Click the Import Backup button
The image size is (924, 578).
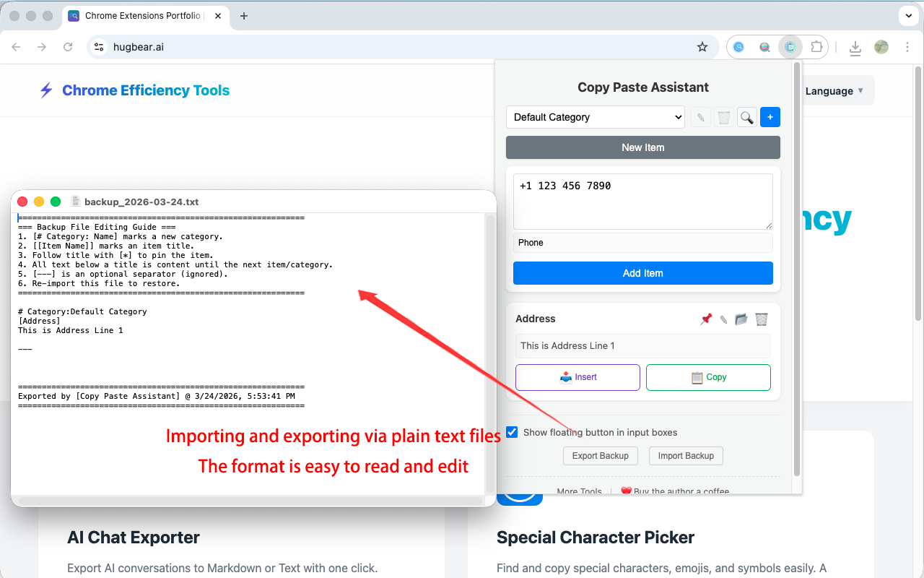[686, 456]
